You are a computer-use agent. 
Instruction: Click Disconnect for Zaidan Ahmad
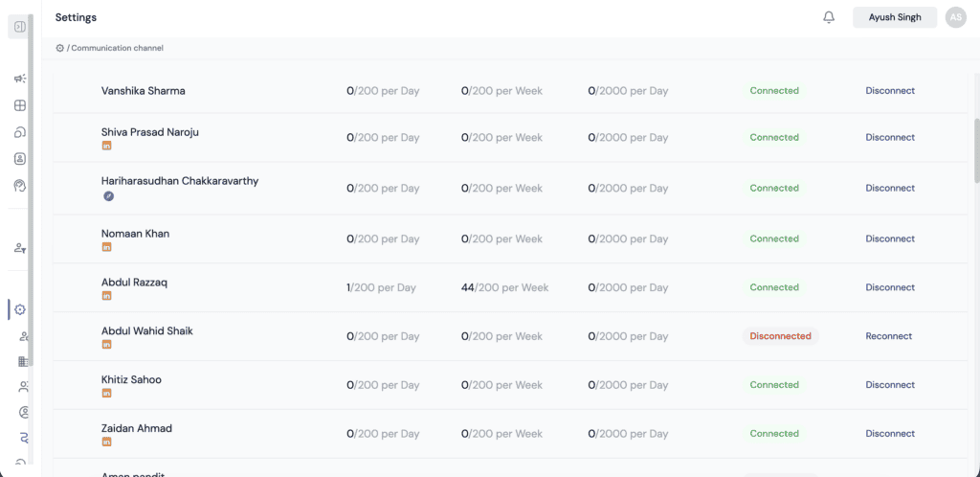890,433
